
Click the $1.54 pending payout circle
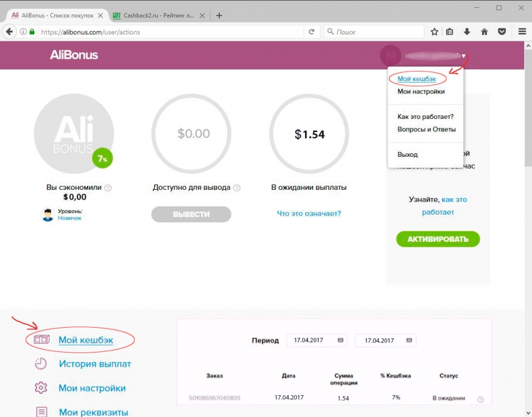pos(309,134)
